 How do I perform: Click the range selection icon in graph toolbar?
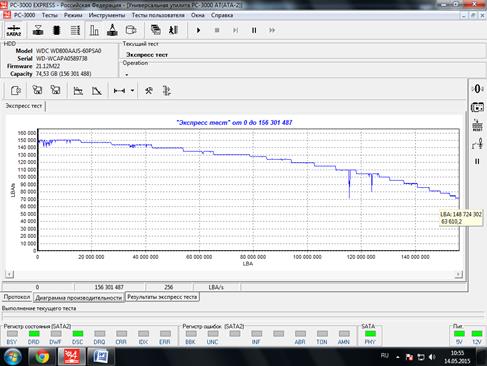(x=119, y=90)
